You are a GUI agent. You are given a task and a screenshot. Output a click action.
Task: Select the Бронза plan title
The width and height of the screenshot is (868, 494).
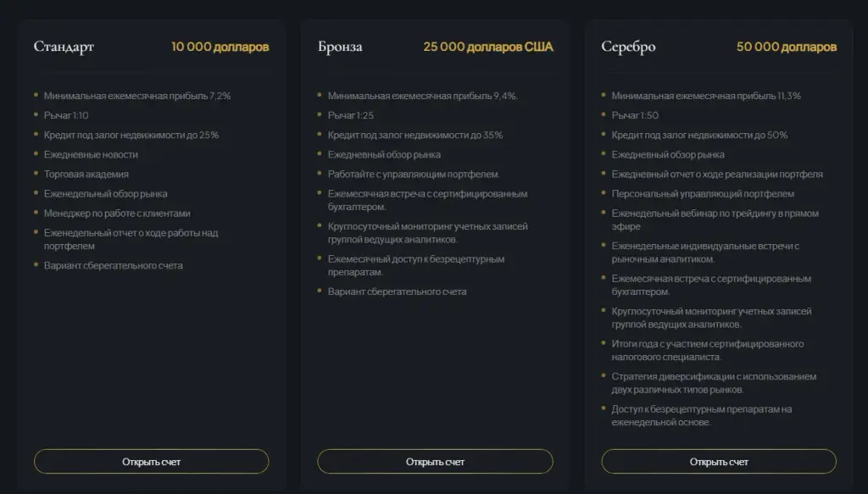(340, 47)
